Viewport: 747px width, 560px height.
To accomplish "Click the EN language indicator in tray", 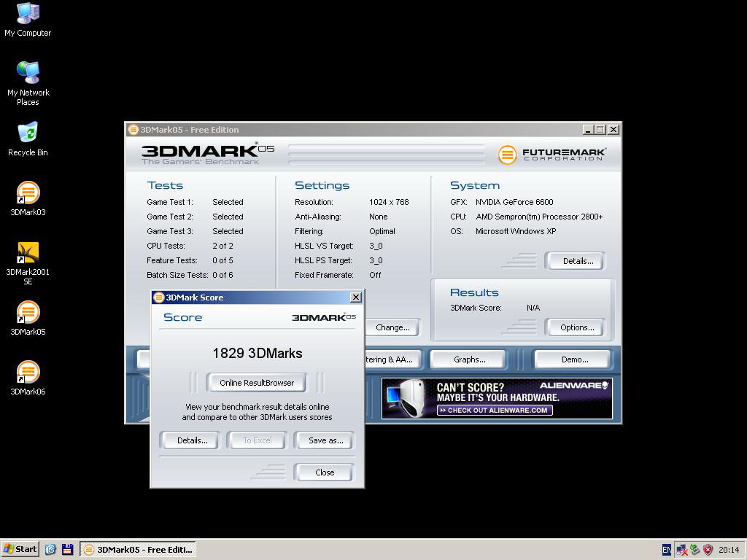I will point(667,550).
